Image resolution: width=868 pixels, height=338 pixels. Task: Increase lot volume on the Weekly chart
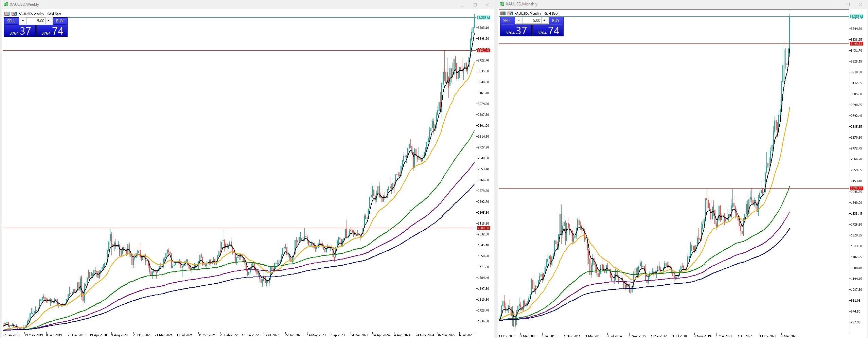click(x=49, y=21)
